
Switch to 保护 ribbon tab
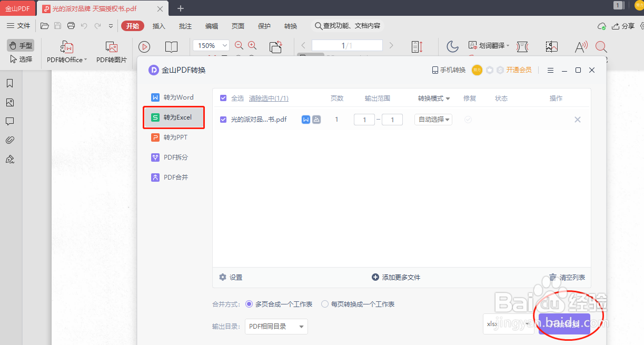coord(264,26)
